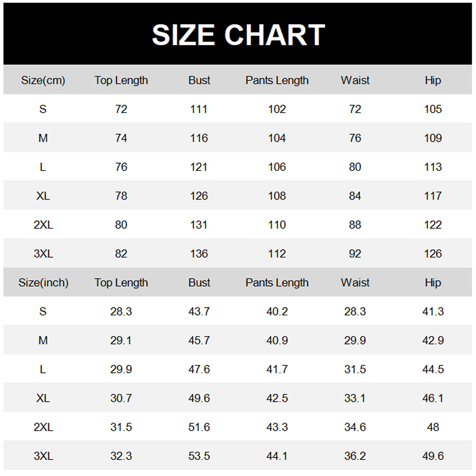
Task: Click the bust value 111 for size S
Action: tap(199, 109)
